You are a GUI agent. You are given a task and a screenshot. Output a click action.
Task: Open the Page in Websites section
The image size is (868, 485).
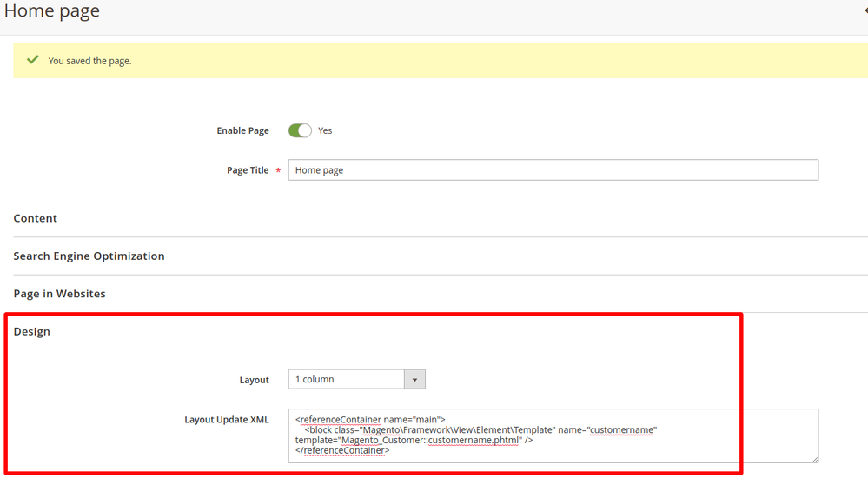pos(59,294)
